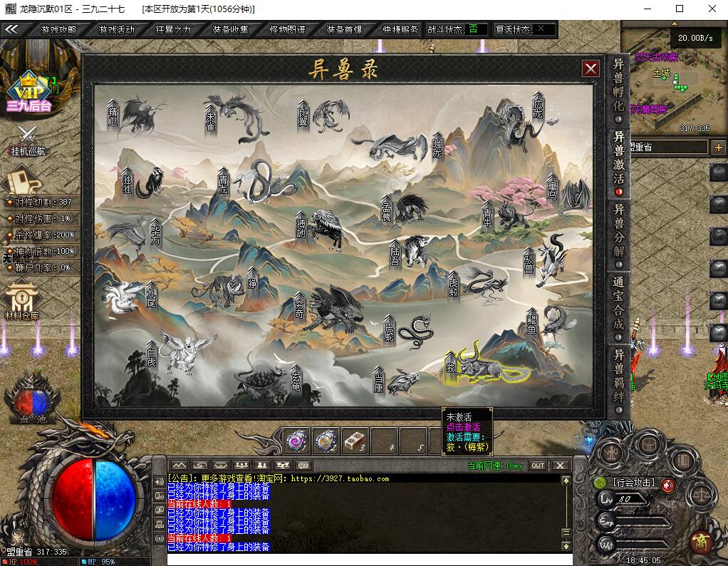Collapse the minimap with top arrow
Viewport: 728px width, 566px height.
click(674, 24)
